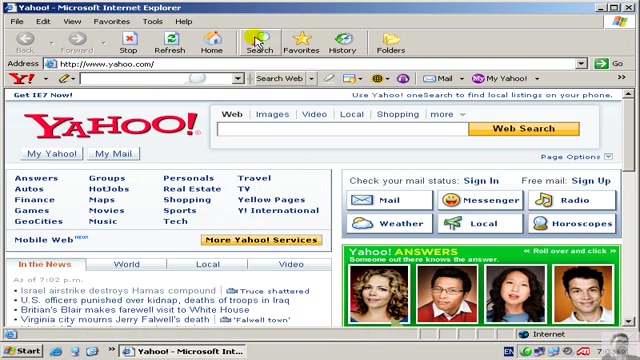Click the curly-haired woman thumbnail in Yahoo! Answers
The height and width of the screenshot is (360, 640).
(379, 294)
